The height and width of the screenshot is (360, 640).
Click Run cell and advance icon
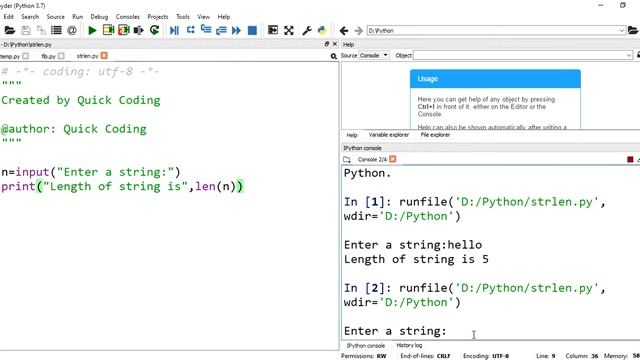(x=123, y=30)
